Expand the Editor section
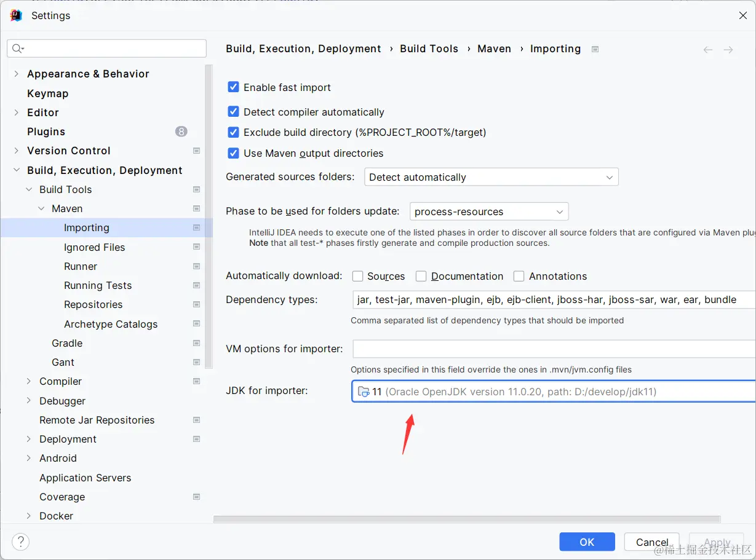Image resolution: width=756 pixels, height=560 pixels. pyautogui.click(x=16, y=112)
